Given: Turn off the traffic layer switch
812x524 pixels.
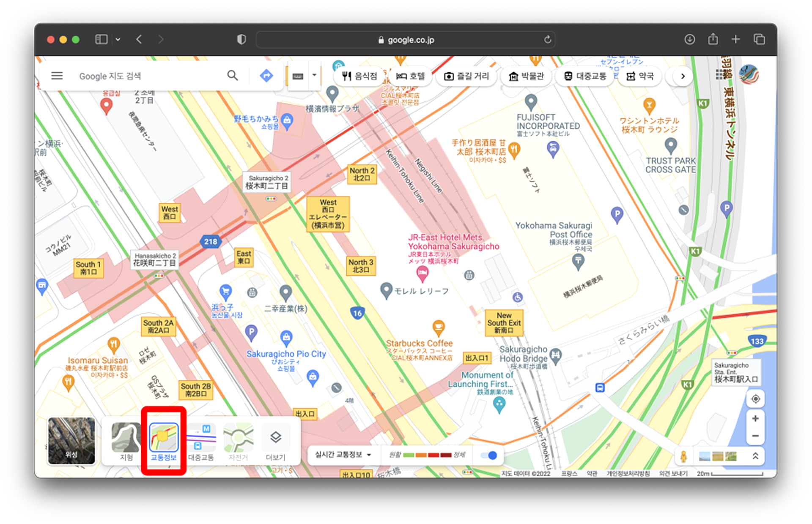Looking at the screenshot, I should pyautogui.click(x=488, y=456).
